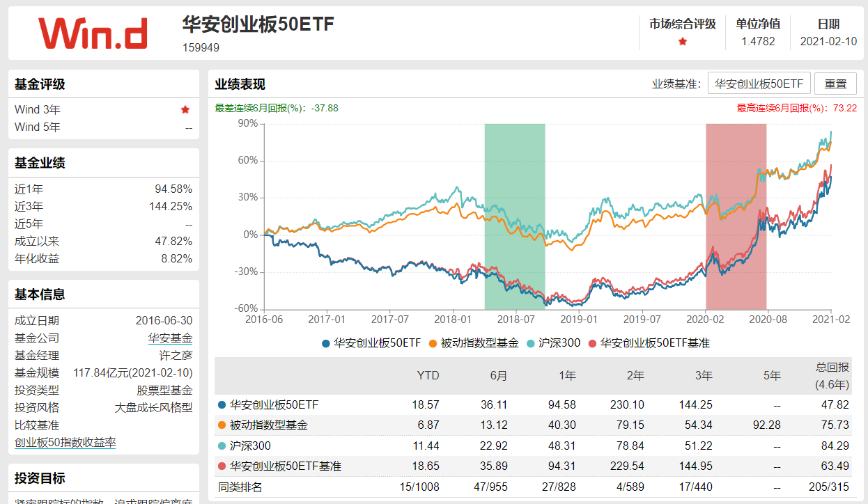Click the 同类排名 row label
This screenshot has height=504, width=868.
click(240, 487)
